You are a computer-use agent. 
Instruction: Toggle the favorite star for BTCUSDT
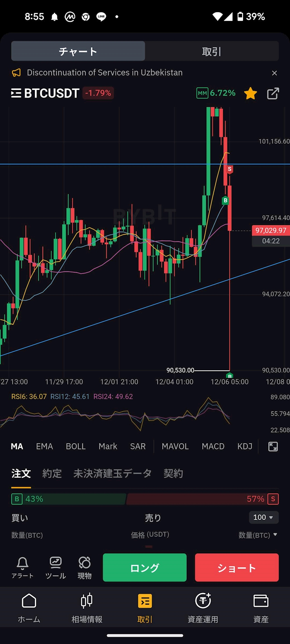(250, 93)
